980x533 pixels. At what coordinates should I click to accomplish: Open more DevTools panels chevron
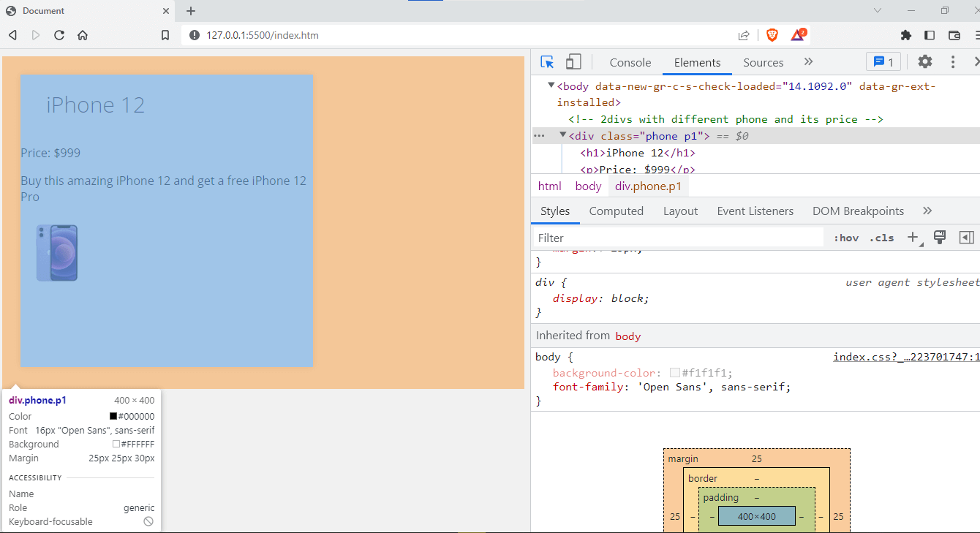[x=808, y=61]
